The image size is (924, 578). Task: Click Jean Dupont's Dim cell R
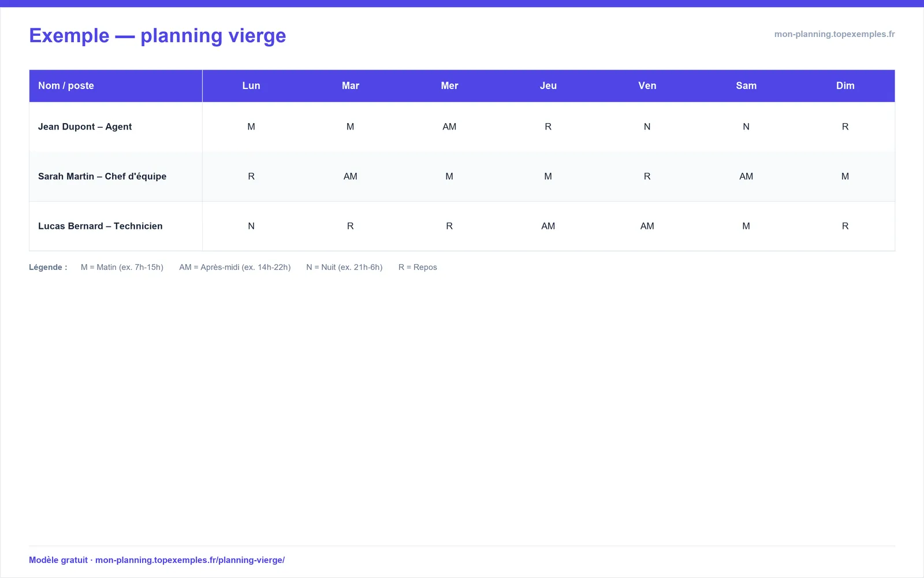(x=845, y=127)
